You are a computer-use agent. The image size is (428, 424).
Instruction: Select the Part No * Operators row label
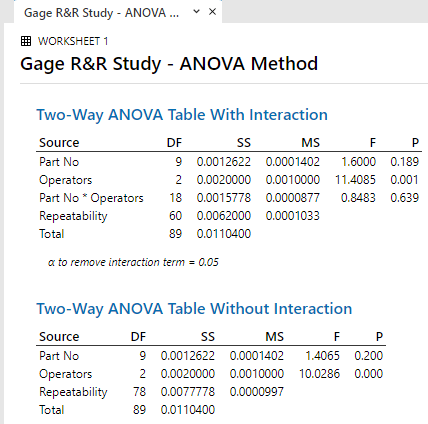91,198
